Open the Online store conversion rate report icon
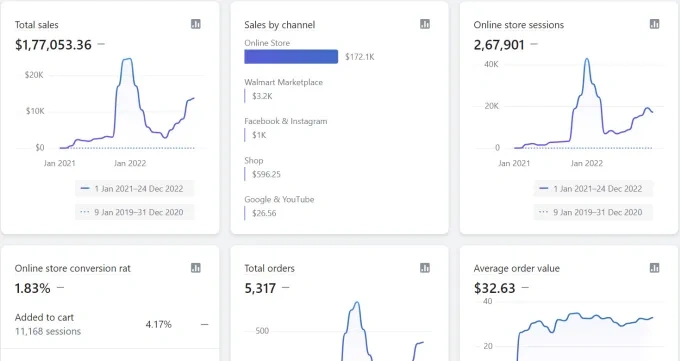 point(196,268)
